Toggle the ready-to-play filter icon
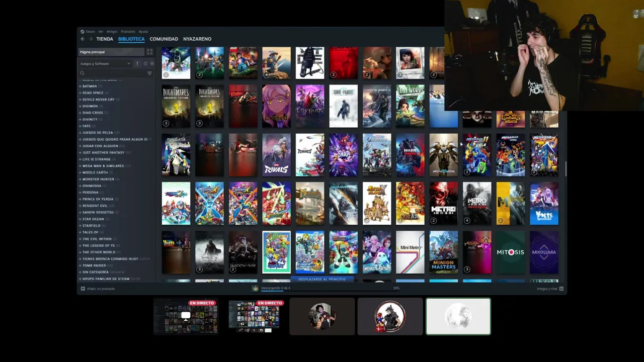The height and width of the screenshot is (362, 644). [x=152, y=63]
